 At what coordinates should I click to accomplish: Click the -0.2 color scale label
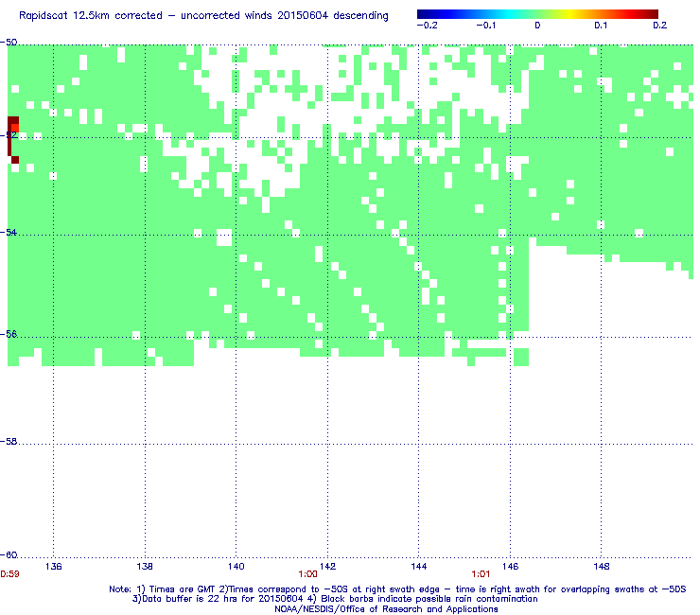[x=427, y=26]
